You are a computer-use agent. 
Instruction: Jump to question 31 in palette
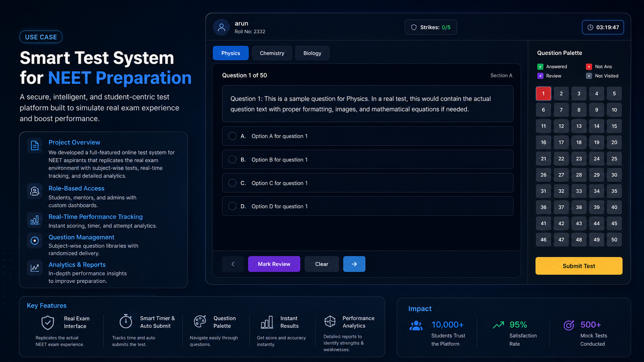click(x=543, y=191)
